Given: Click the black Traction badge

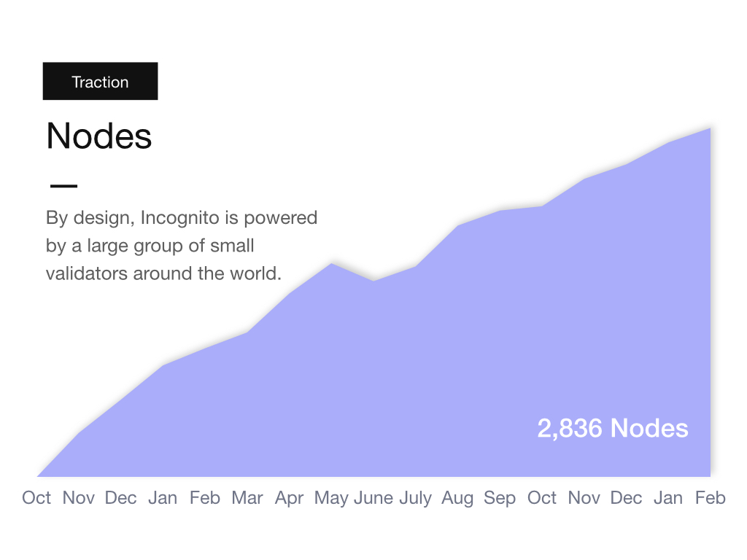Looking at the screenshot, I should pos(100,81).
